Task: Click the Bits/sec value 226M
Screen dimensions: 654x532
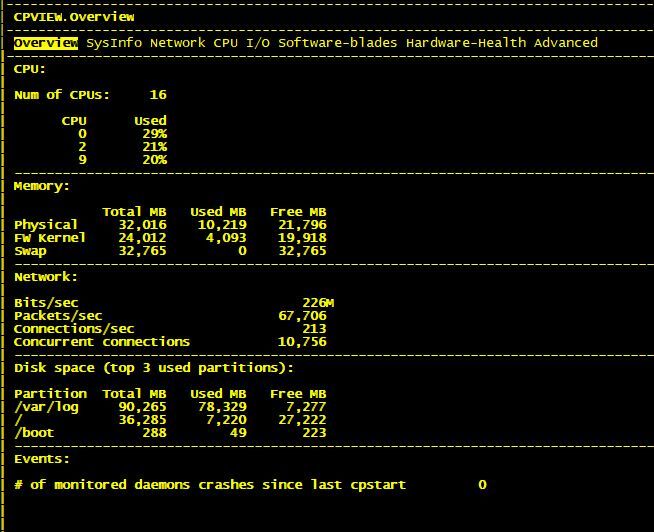Action: click(x=317, y=303)
